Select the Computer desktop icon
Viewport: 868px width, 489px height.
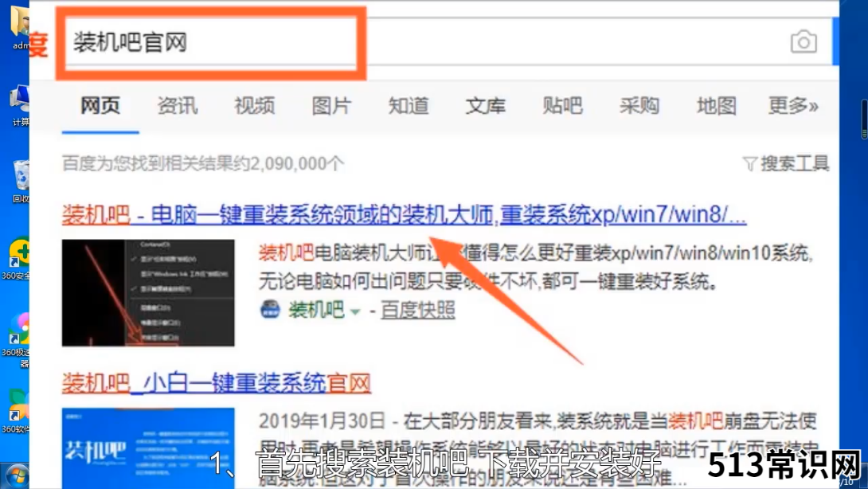[21, 105]
